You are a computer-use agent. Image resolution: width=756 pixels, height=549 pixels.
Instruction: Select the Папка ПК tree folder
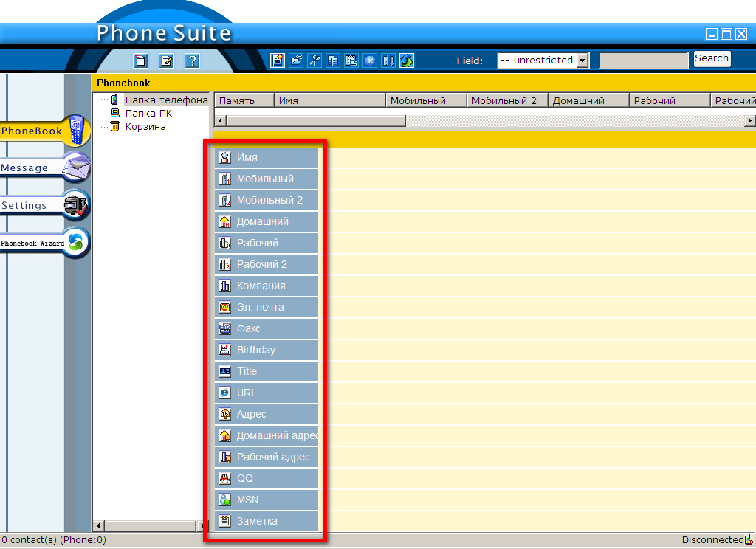click(148, 113)
